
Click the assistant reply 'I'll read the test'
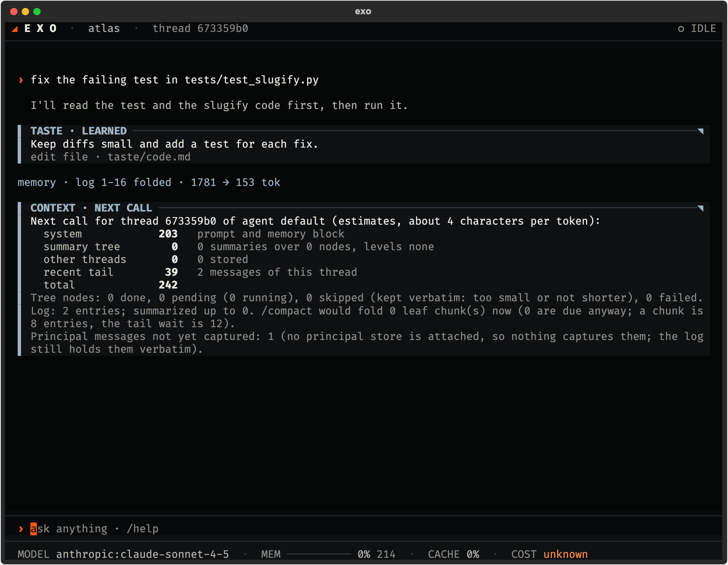click(x=219, y=106)
